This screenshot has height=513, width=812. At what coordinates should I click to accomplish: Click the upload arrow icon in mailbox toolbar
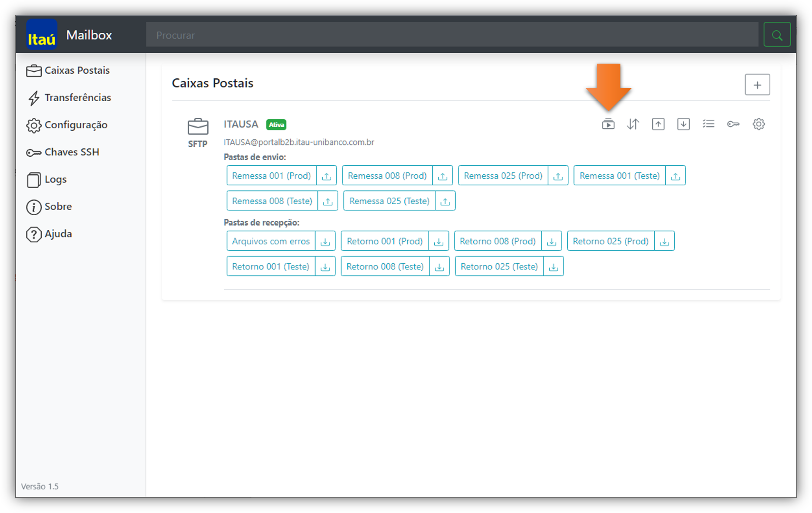tap(658, 124)
